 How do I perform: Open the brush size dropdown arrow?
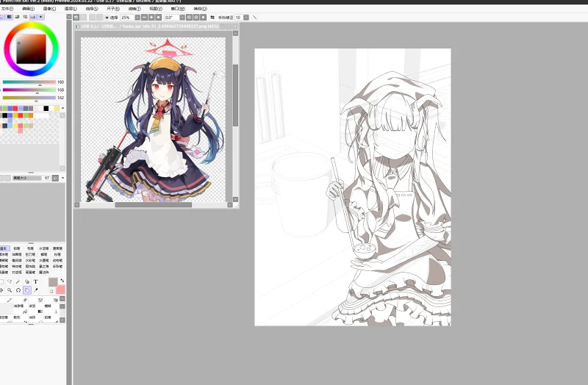click(x=62, y=178)
